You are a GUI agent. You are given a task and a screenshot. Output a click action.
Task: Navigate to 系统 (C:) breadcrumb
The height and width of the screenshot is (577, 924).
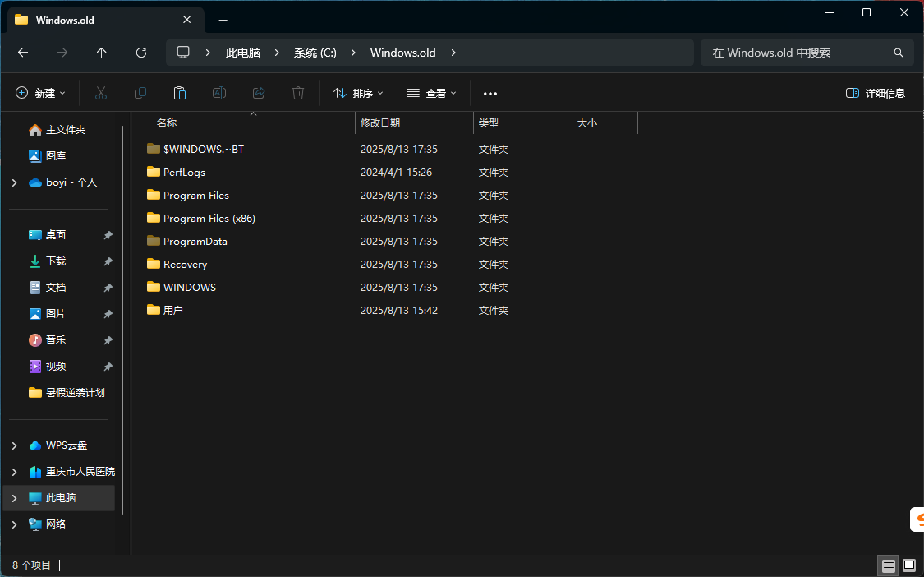coord(315,53)
